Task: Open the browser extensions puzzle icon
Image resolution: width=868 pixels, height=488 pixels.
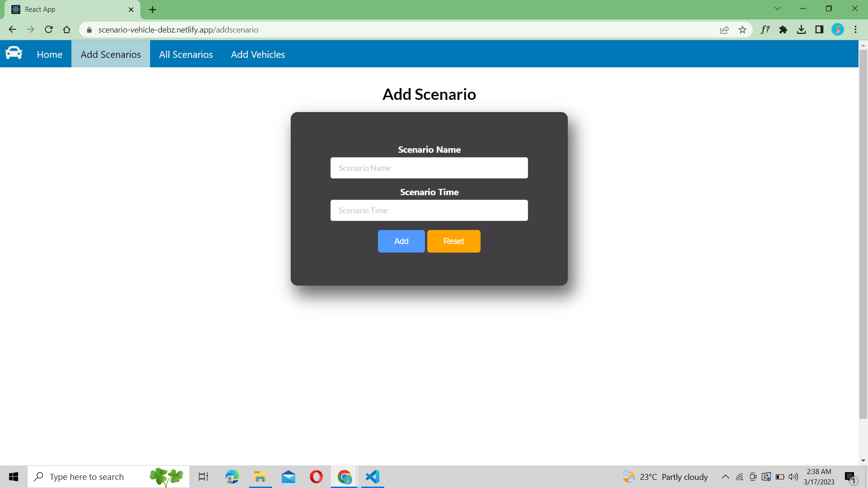Action: (x=783, y=29)
